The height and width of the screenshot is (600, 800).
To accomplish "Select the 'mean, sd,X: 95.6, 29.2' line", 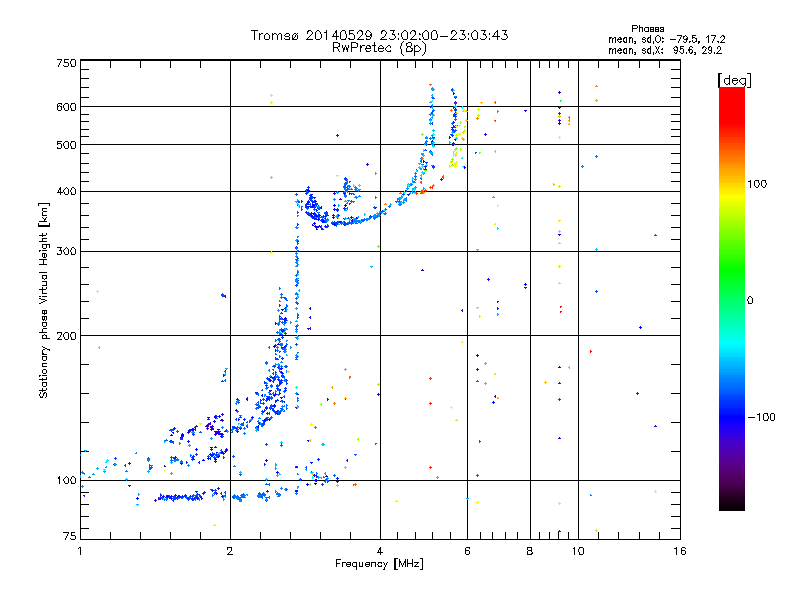I will 665,51.
